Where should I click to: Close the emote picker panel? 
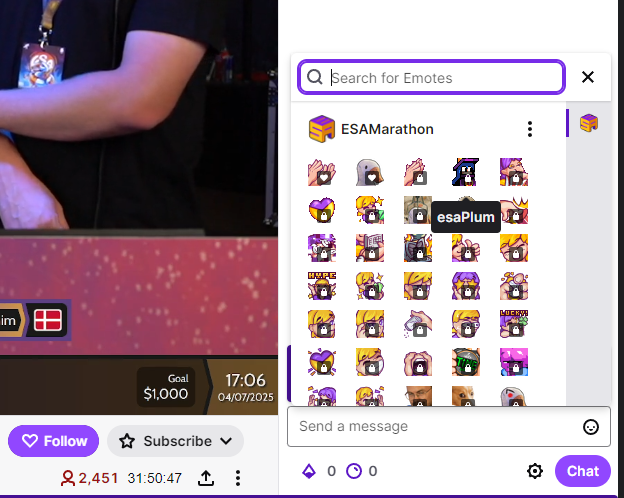(588, 77)
